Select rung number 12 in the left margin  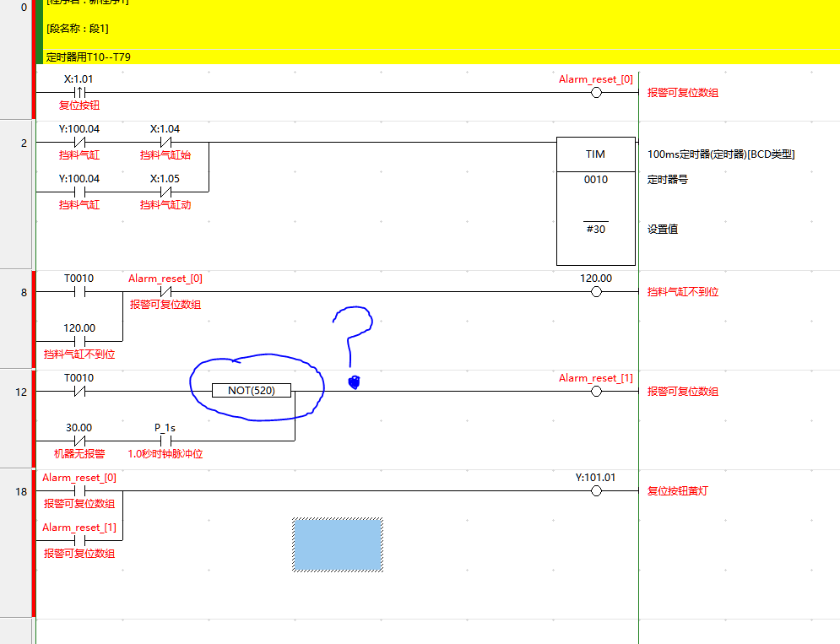point(21,392)
